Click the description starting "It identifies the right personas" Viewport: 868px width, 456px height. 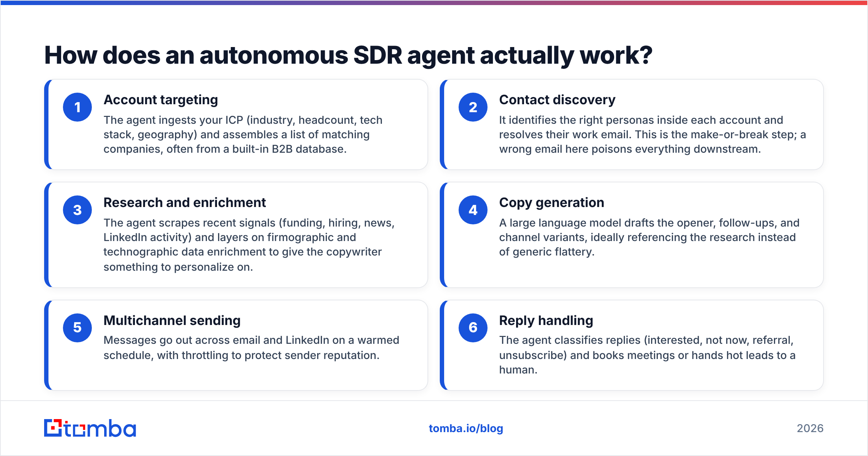[x=652, y=135]
